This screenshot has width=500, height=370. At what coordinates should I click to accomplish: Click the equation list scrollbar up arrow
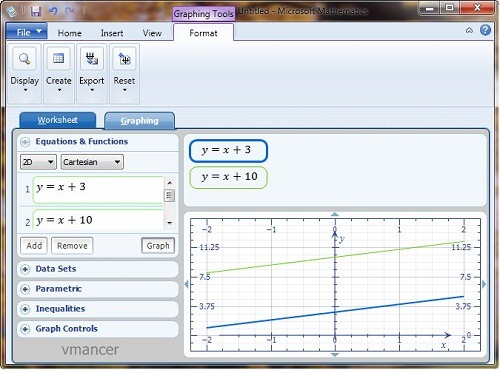click(x=170, y=183)
